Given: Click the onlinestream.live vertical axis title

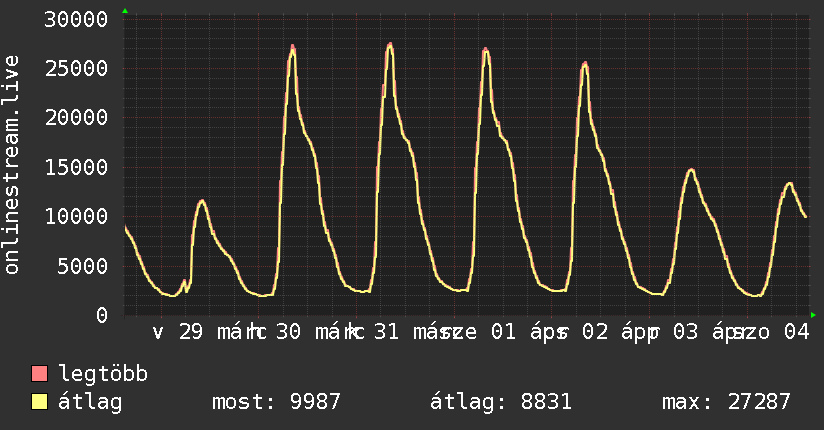Looking at the screenshot, I should point(12,165).
